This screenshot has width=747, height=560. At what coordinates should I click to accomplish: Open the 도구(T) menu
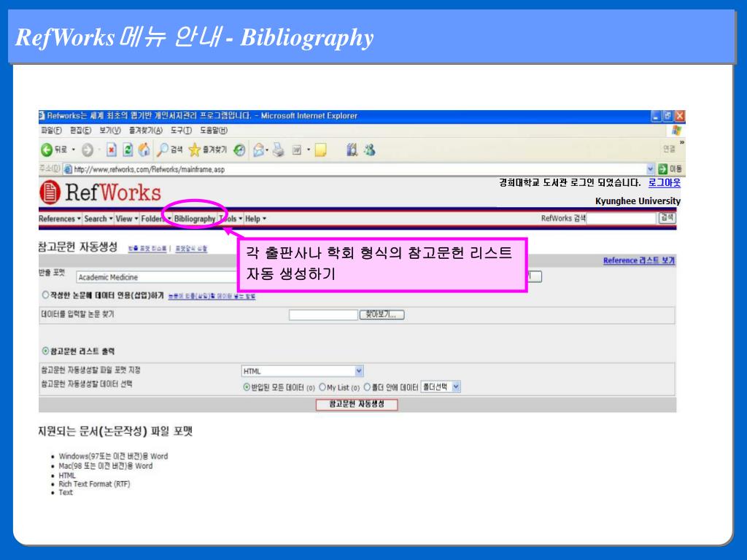[181, 130]
